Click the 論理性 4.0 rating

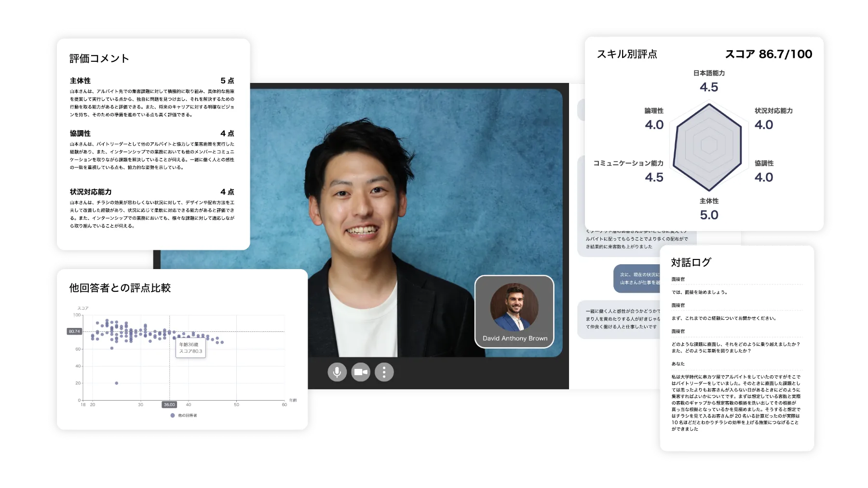[x=654, y=119]
